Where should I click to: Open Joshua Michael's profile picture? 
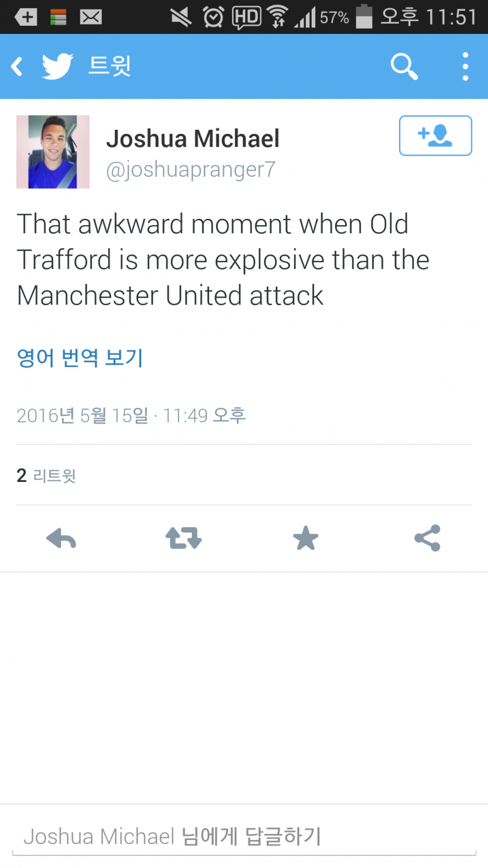(x=53, y=152)
